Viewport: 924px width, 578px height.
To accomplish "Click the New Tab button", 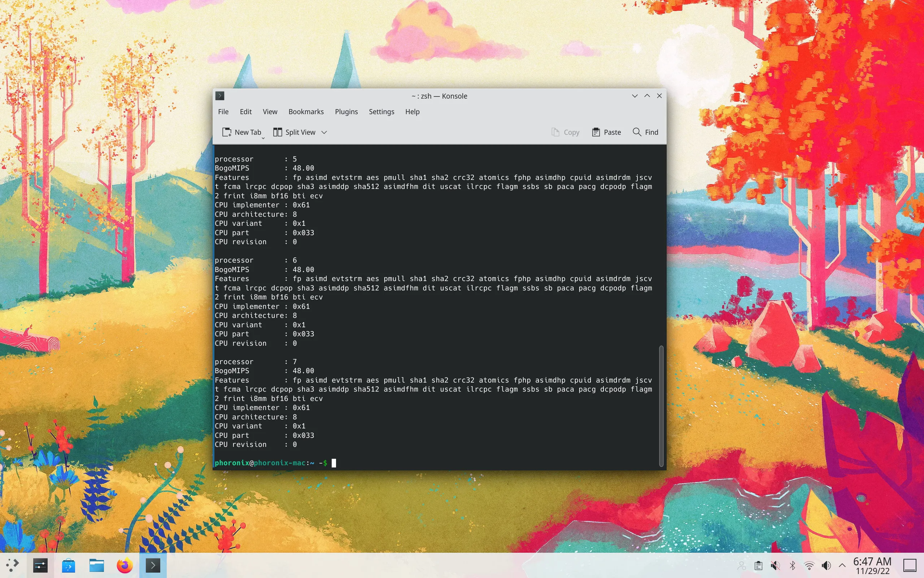I will [x=242, y=132].
